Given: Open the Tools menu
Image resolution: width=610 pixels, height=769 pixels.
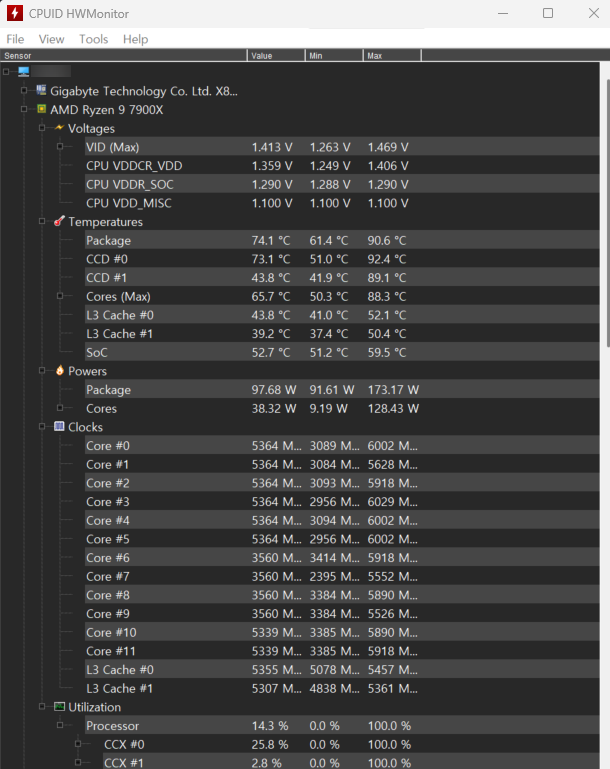Looking at the screenshot, I should [94, 39].
